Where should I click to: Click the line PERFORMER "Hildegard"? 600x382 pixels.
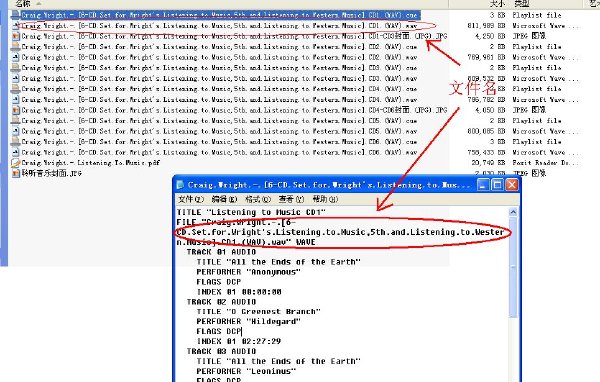click(x=248, y=322)
